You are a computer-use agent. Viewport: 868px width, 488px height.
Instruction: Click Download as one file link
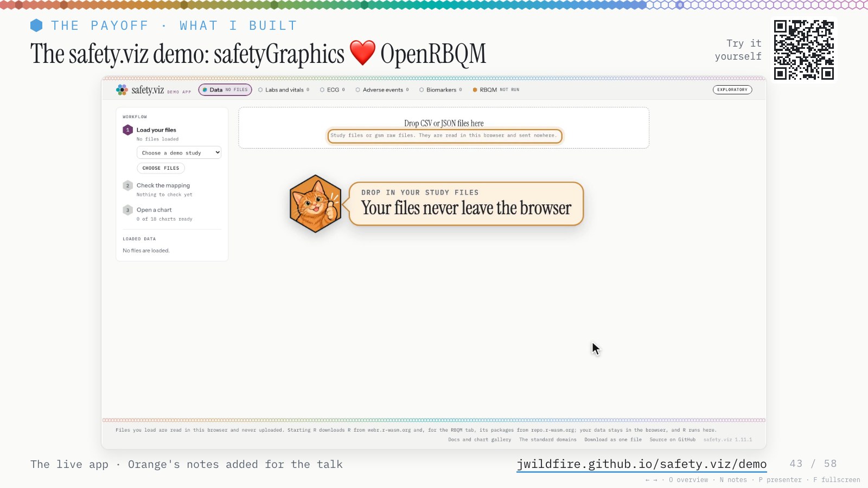click(613, 440)
